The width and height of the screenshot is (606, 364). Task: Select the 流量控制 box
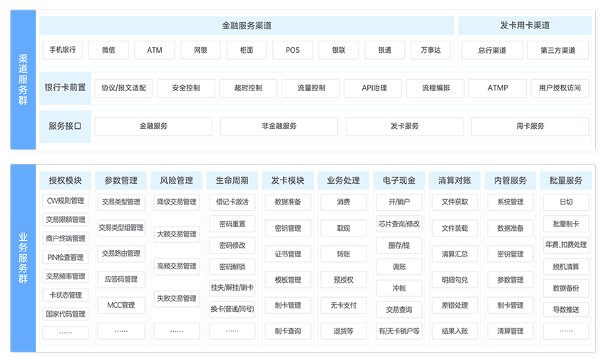[x=311, y=88]
